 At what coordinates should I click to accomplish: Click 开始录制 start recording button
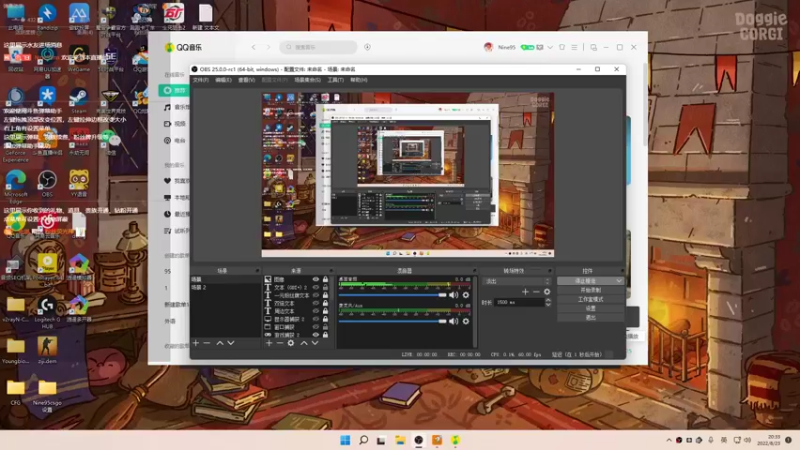point(591,290)
